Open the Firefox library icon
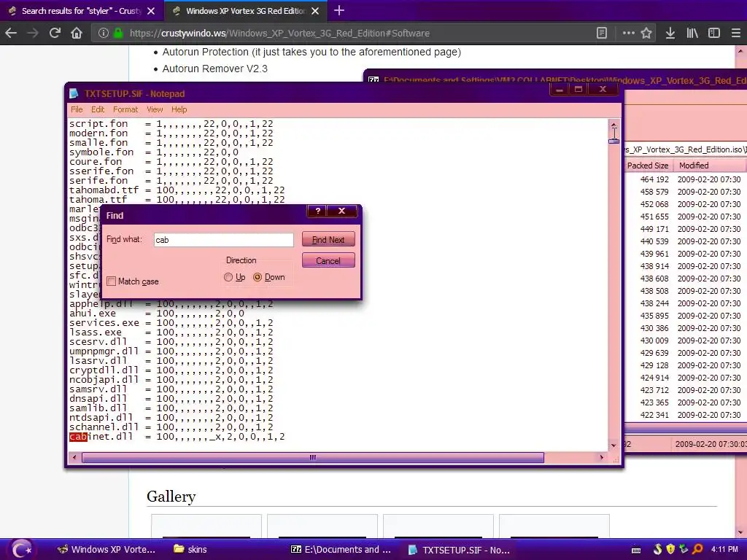 692,33
